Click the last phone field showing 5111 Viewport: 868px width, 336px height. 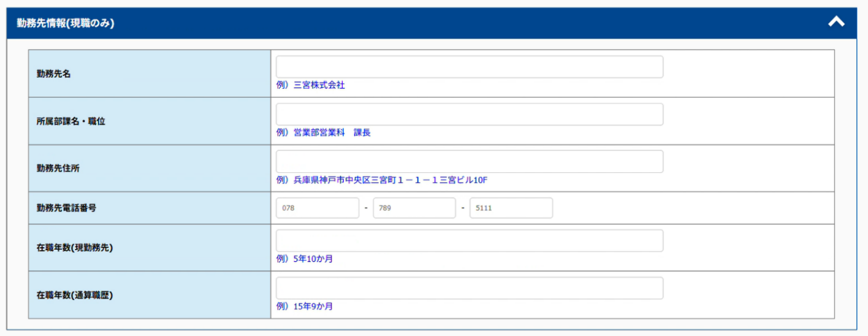pyautogui.click(x=511, y=208)
